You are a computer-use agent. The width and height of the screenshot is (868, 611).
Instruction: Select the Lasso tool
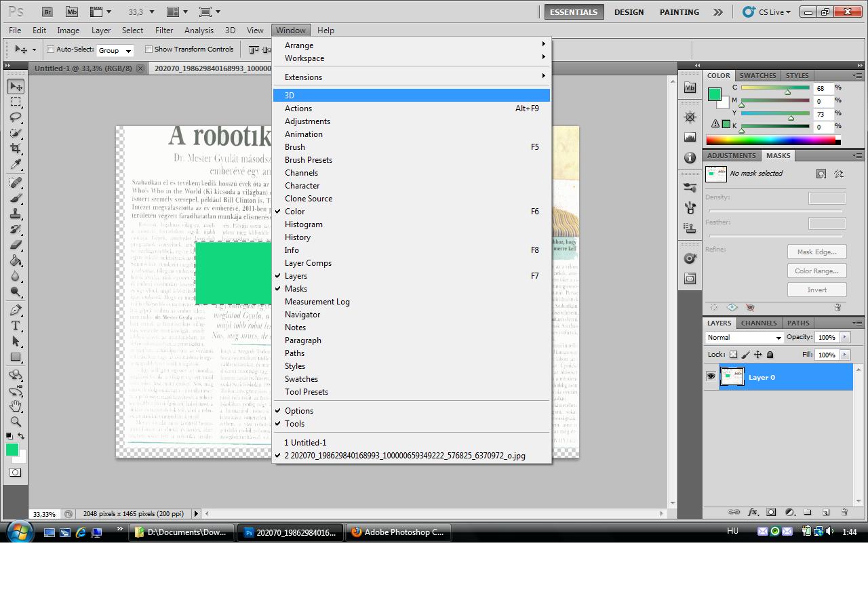[x=16, y=117]
